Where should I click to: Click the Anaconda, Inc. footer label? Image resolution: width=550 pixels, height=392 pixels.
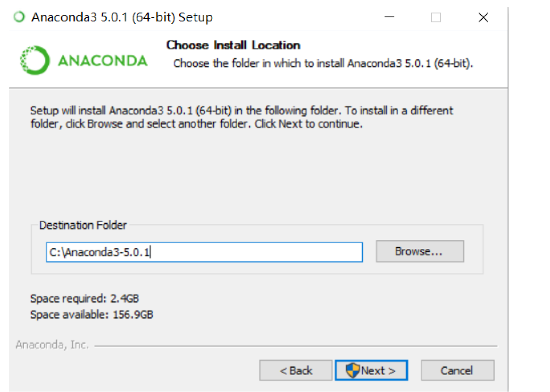click(52, 345)
